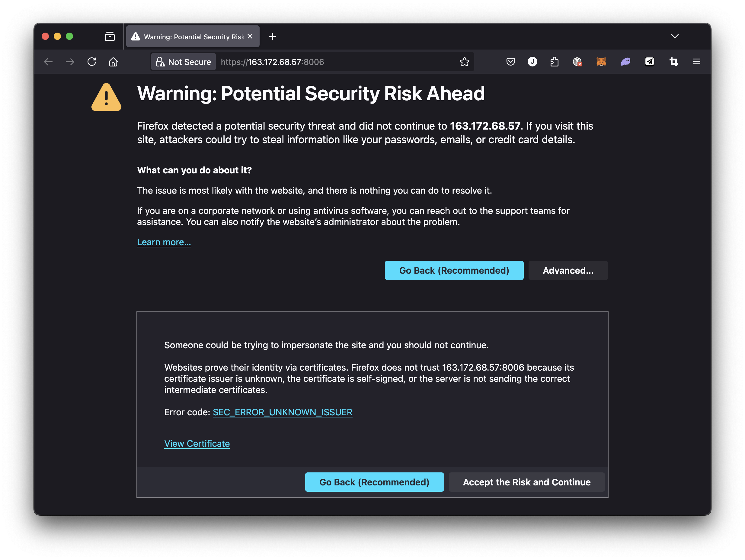Click the paper plane extension icon
Image resolution: width=745 pixels, height=560 pixels.
pos(649,62)
